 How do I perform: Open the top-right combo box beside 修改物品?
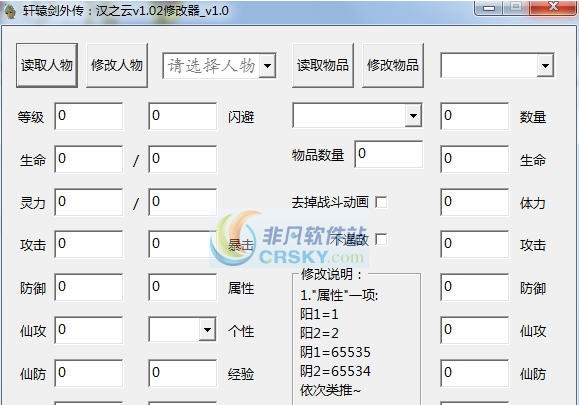click(545, 66)
